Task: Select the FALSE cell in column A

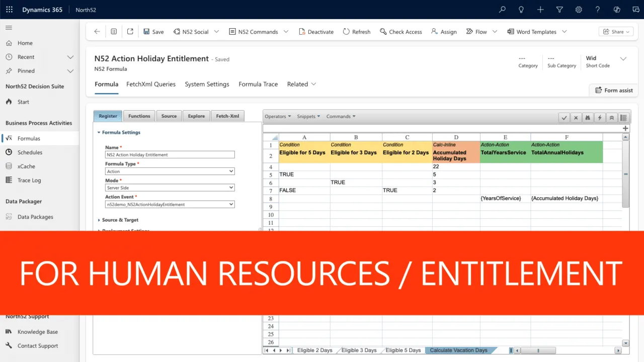Action: point(304,191)
